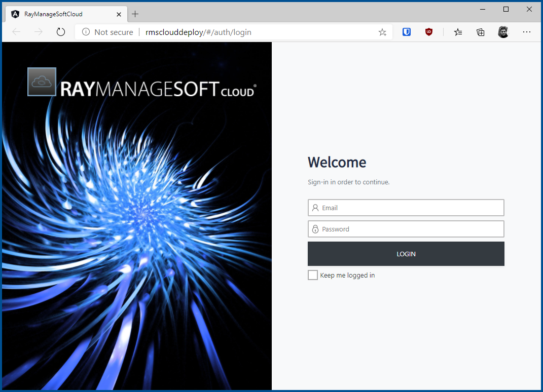The image size is (543, 392).
Task: Uncheck Keep me logged in after enabling it
Action: (312, 275)
